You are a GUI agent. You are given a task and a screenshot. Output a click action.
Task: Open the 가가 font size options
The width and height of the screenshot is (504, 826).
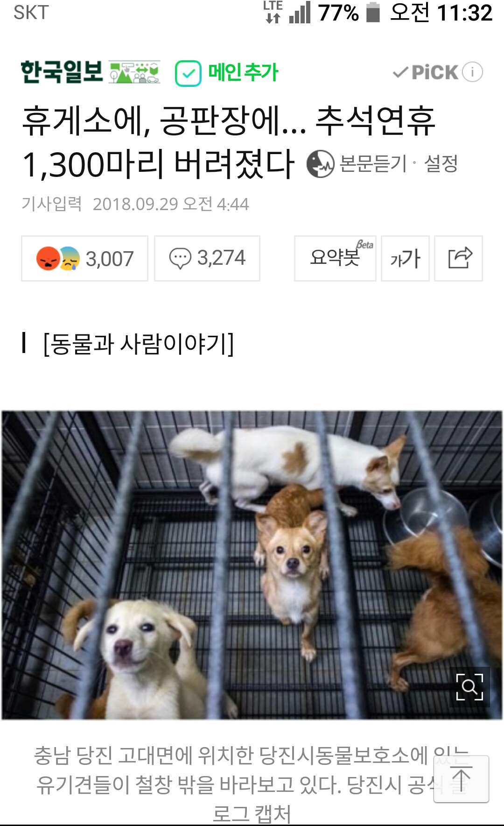[405, 258]
